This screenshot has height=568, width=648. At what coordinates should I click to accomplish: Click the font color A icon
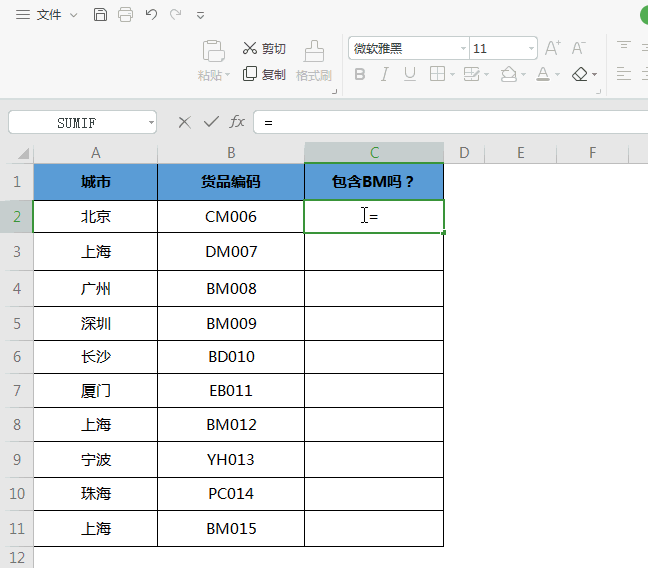tap(543, 74)
